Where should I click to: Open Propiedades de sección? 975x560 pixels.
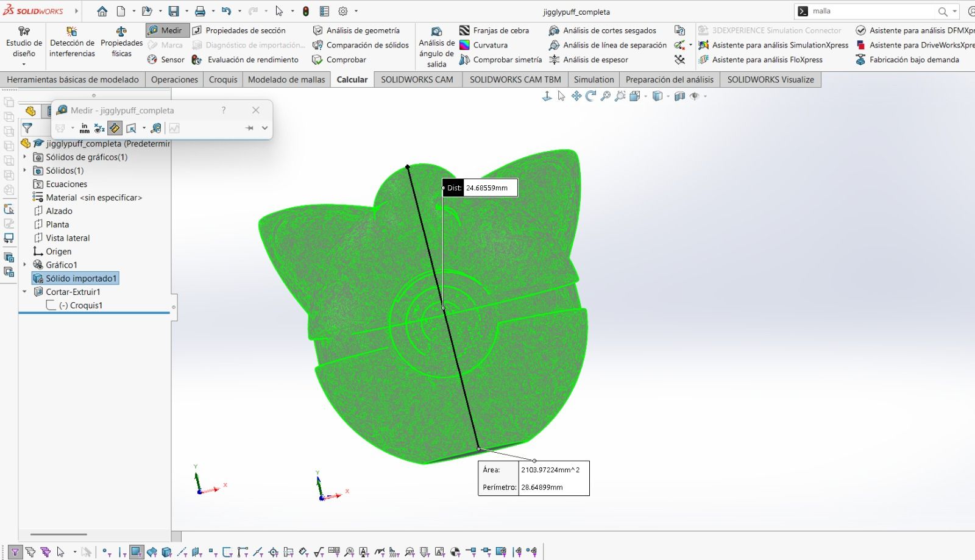[239, 30]
